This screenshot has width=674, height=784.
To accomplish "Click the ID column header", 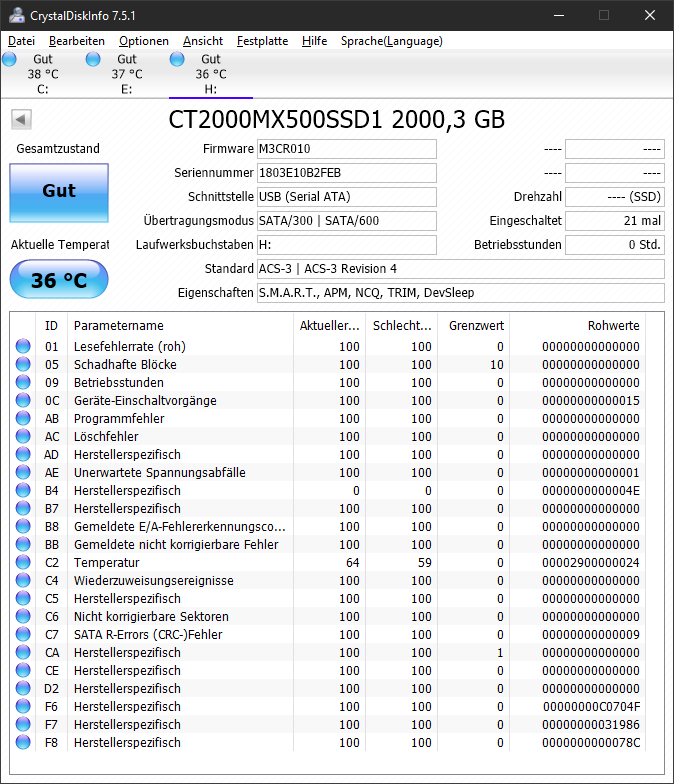I will point(52,326).
